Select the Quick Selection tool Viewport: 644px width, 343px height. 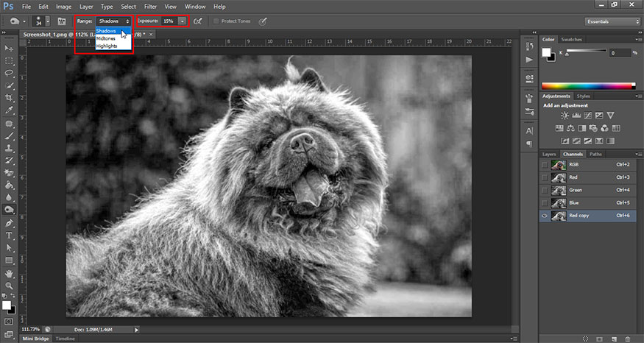click(x=9, y=85)
